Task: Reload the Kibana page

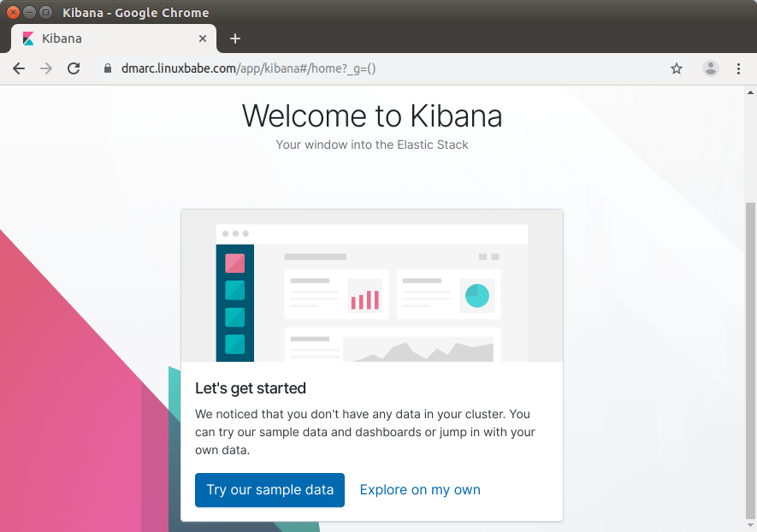Action: (x=74, y=68)
